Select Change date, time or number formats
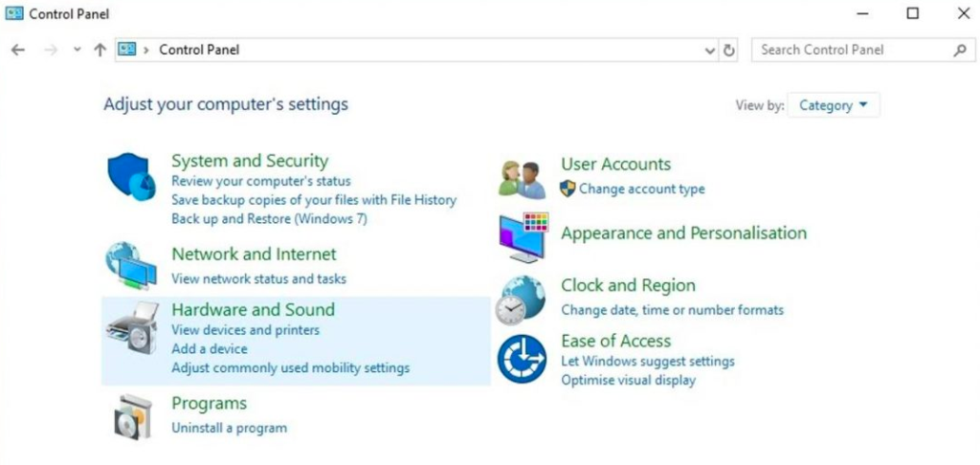Viewport: 980px width, 465px height. 673,309
